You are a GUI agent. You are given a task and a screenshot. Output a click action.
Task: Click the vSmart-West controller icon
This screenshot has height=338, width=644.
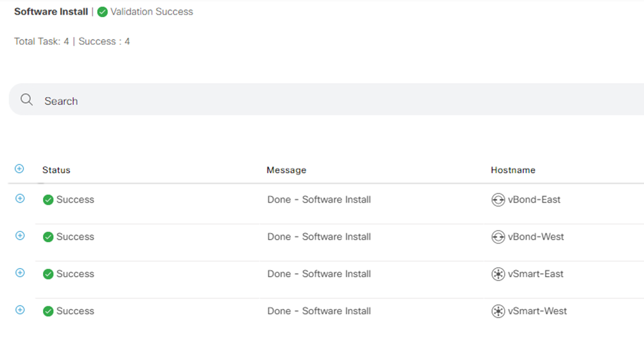click(498, 311)
